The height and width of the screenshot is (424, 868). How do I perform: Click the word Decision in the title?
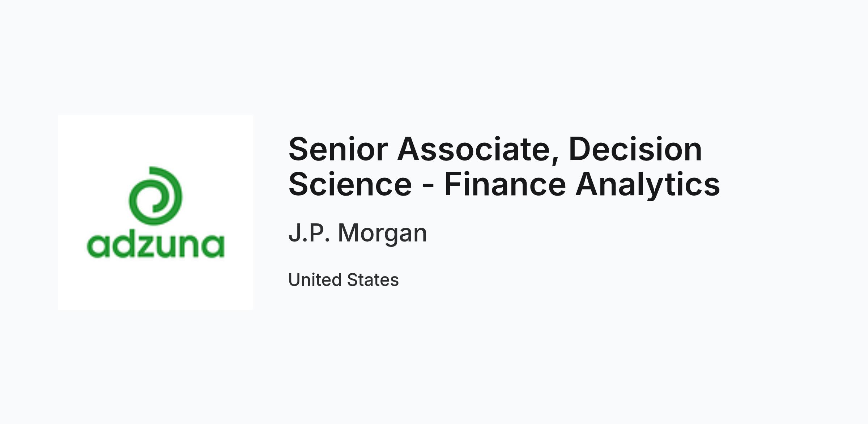click(x=635, y=149)
